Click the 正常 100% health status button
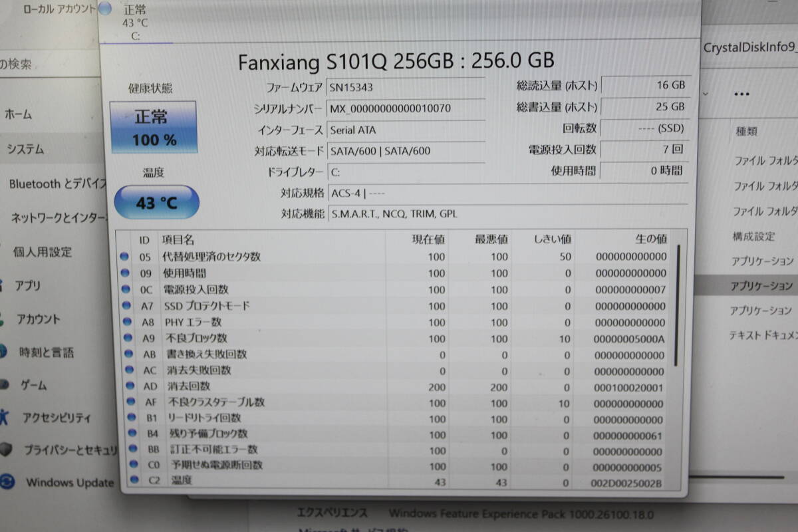Image resolution: width=798 pixels, height=532 pixels. [154, 126]
